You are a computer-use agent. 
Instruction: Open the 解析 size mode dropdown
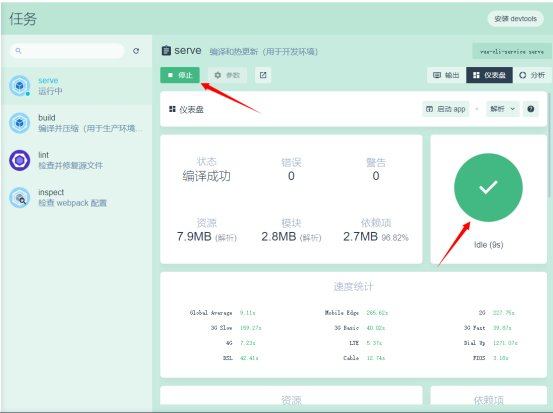503,109
